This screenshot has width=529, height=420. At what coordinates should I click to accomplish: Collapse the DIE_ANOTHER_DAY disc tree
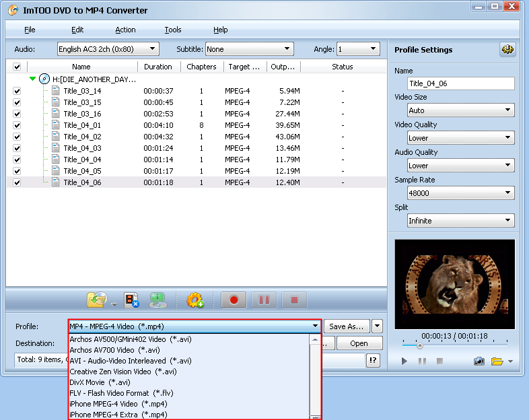(x=32, y=79)
